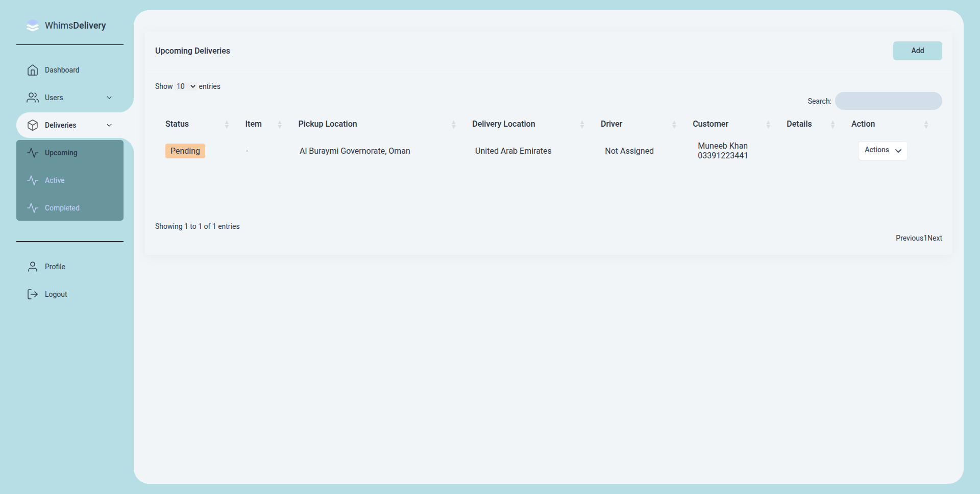Image resolution: width=980 pixels, height=494 pixels.
Task: Select Upcoming from the Deliveries submenu
Action: (61, 153)
